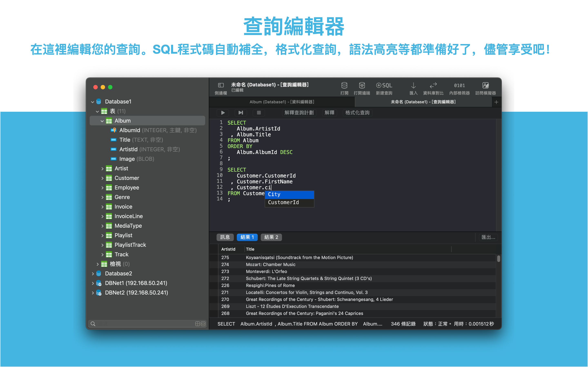Open the Database Compare tool

pyautogui.click(x=433, y=85)
